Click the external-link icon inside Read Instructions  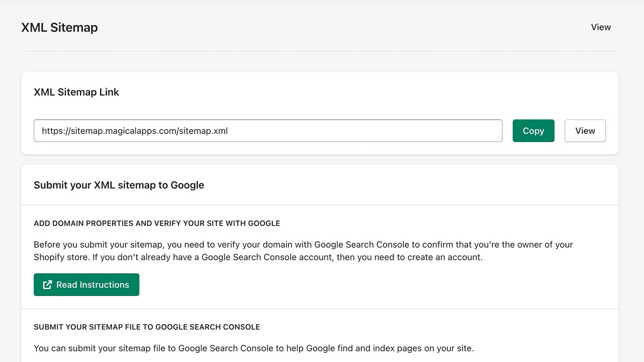pos(47,284)
